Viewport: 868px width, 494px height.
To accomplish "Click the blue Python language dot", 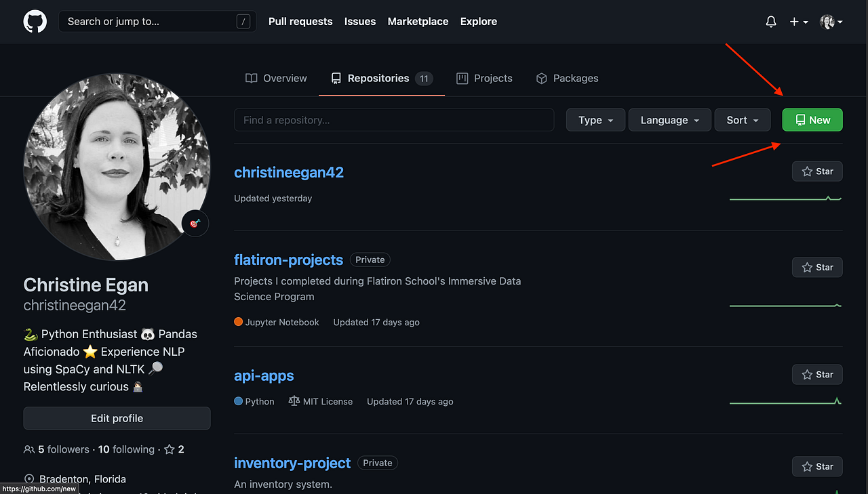I will click(238, 400).
